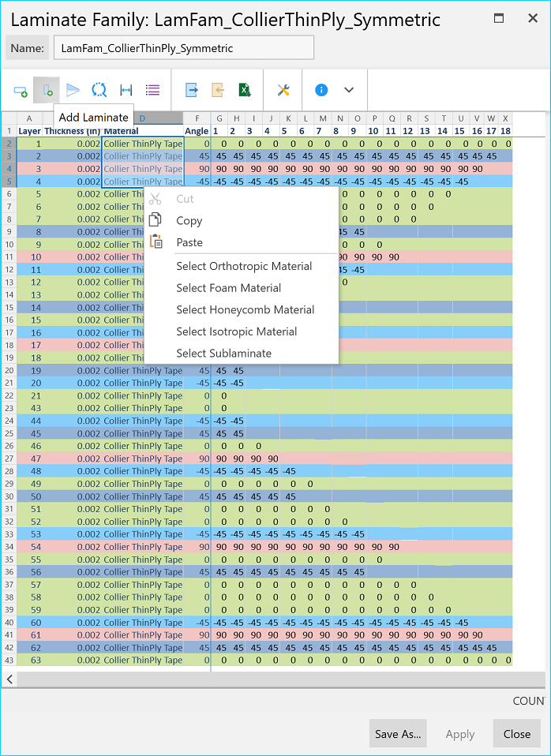Screen dimensions: 551x756
Task: Choose Cut from the context menu
Action: 242,199
